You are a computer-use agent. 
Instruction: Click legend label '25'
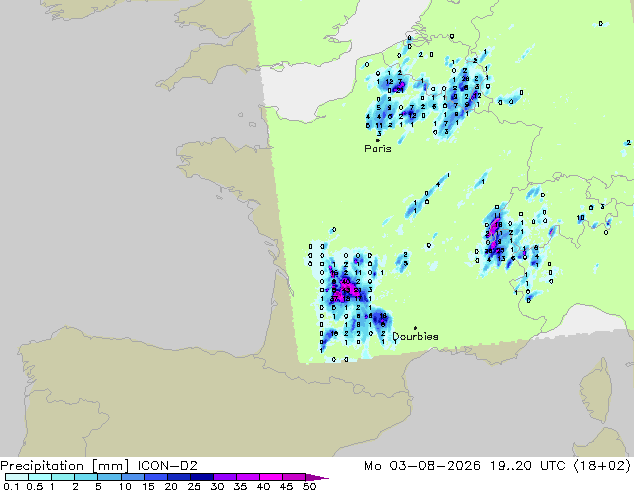click(194, 486)
